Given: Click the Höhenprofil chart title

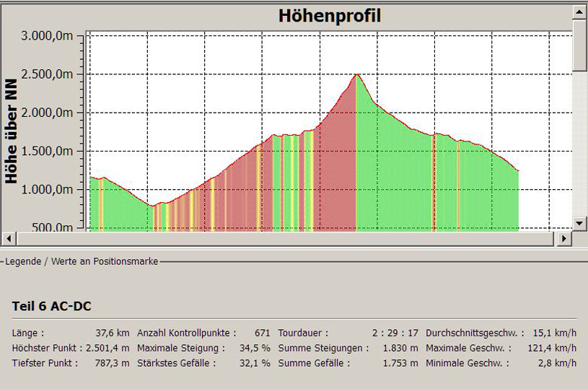Looking at the screenshot, I should click(330, 16).
